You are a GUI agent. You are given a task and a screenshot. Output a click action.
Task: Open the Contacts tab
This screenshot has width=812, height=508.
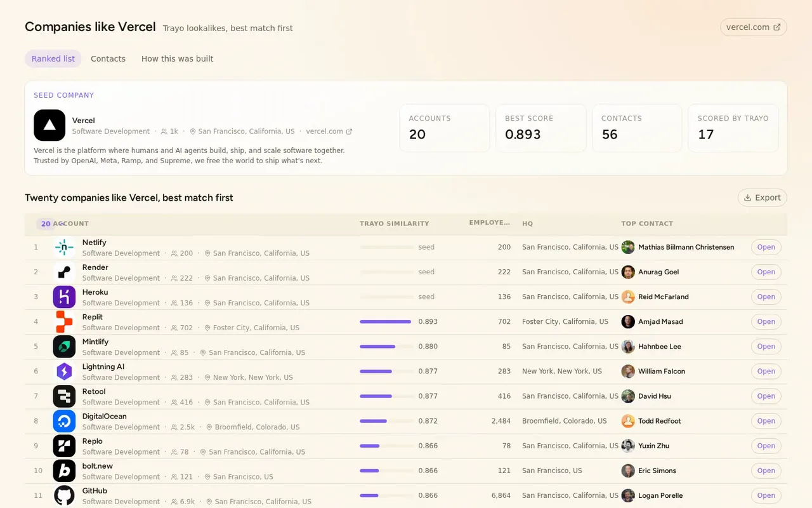coord(108,58)
